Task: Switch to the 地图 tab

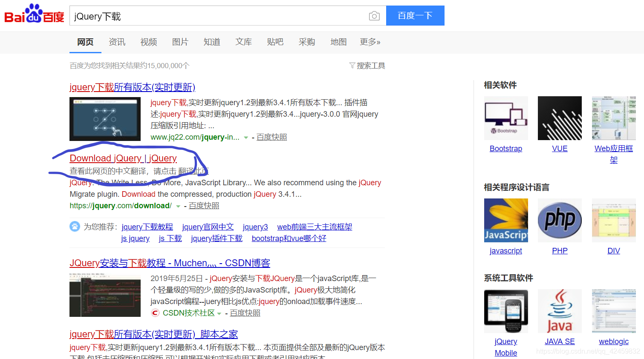Action: [338, 42]
